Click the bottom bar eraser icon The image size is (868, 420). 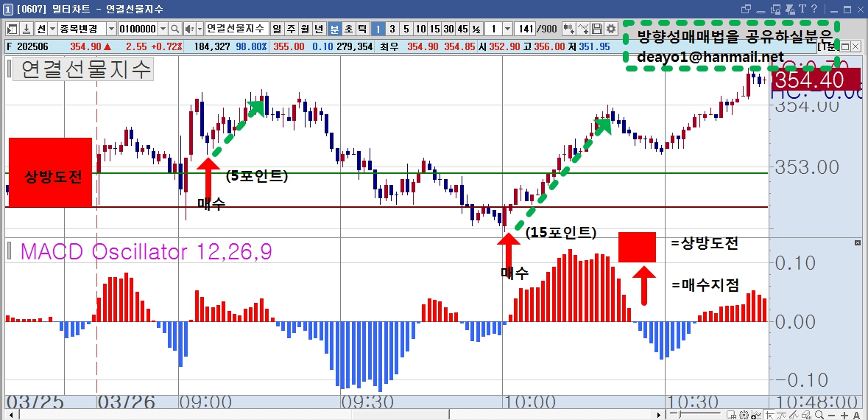pyautogui.click(x=806, y=414)
